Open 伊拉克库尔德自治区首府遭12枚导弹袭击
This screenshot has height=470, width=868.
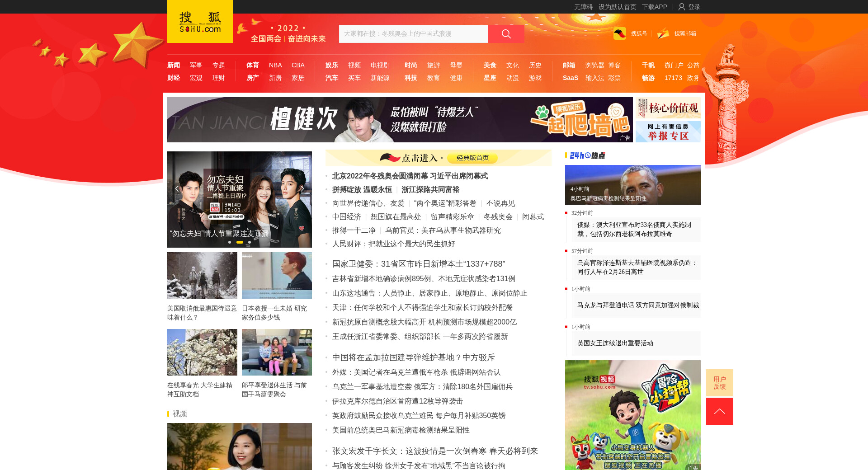pos(398,401)
